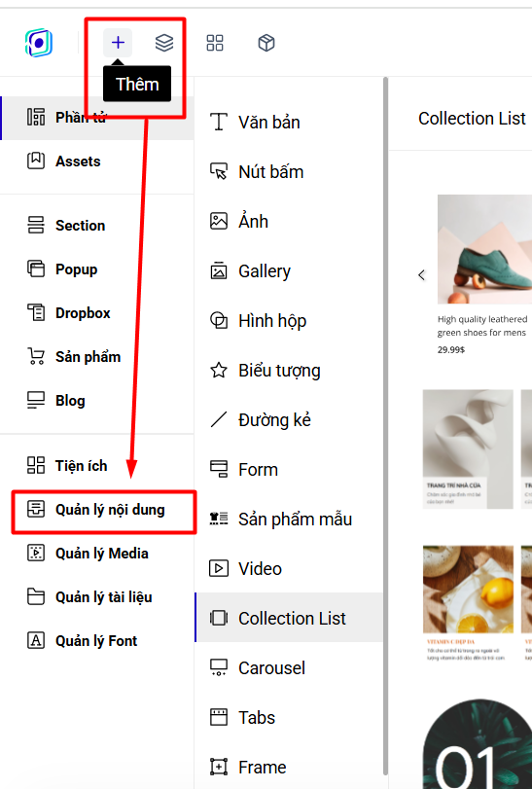
Task: Click the four-squares grid toolbar icon
Action: tap(215, 43)
